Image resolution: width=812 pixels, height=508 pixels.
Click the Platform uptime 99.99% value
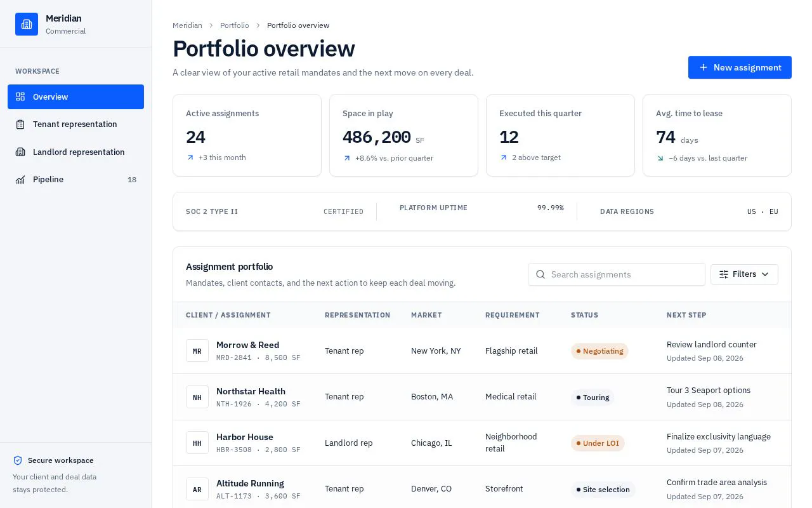551,208
